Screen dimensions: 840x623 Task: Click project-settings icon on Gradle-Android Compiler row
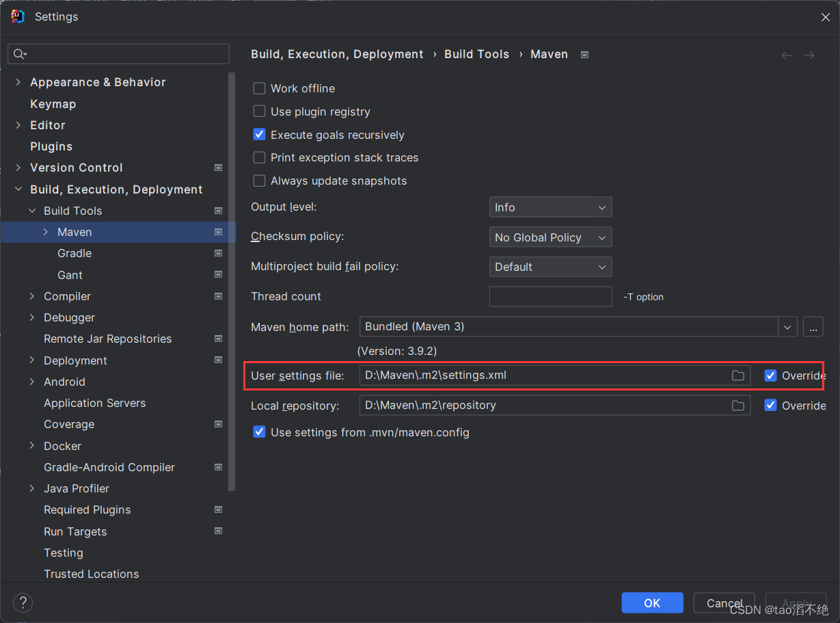pos(219,467)
